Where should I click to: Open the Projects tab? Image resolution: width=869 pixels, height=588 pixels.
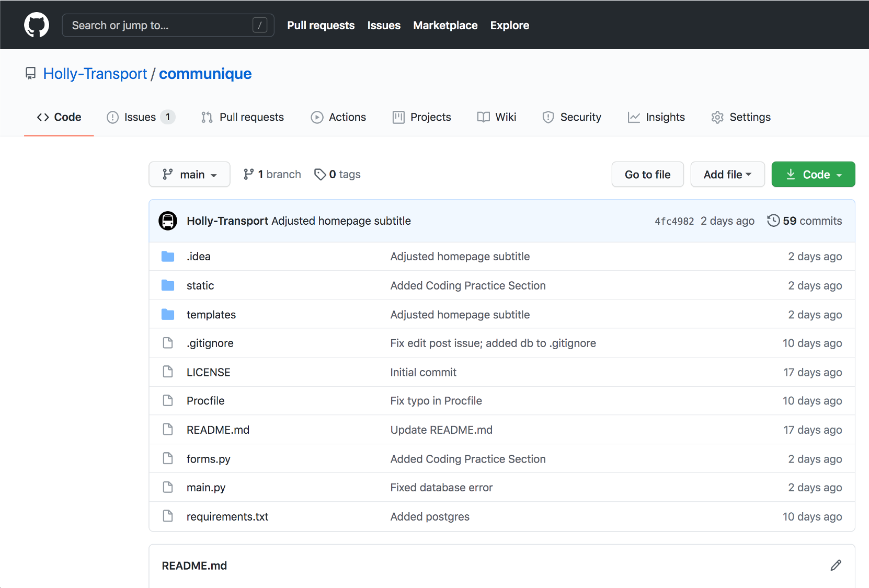click(421, 117)
